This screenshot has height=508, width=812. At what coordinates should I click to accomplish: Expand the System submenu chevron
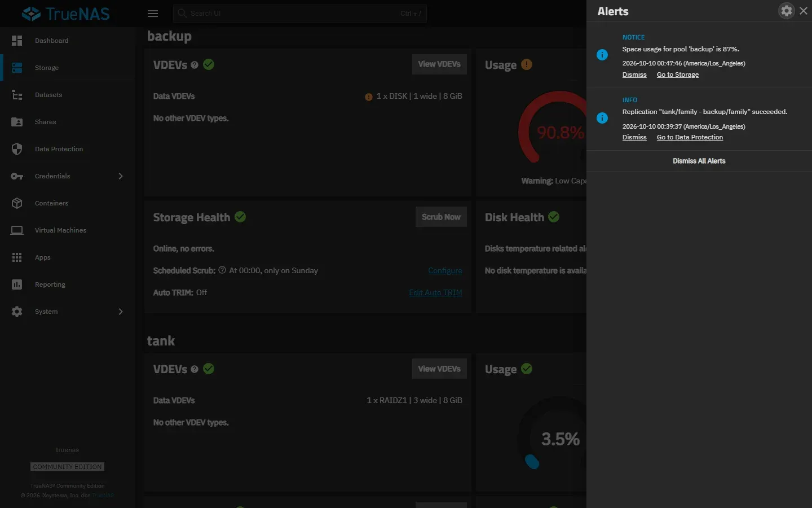point(121,312)
